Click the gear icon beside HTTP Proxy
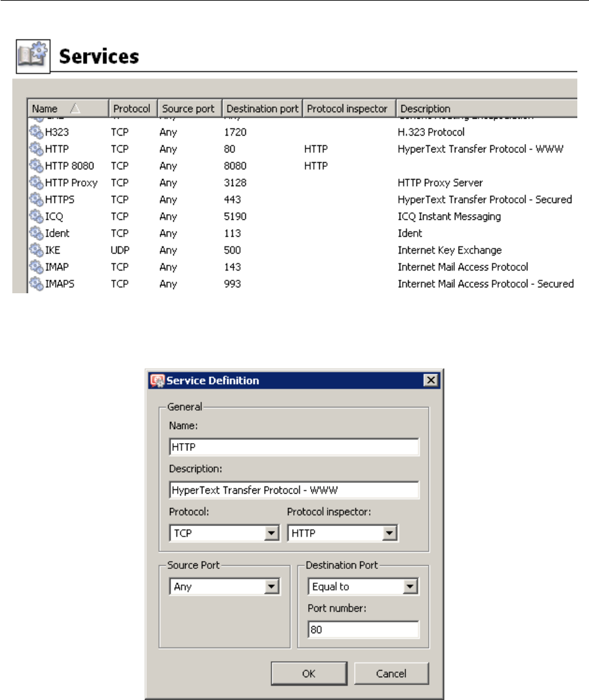Screen dimensions: 589x700 pos(36,182)
